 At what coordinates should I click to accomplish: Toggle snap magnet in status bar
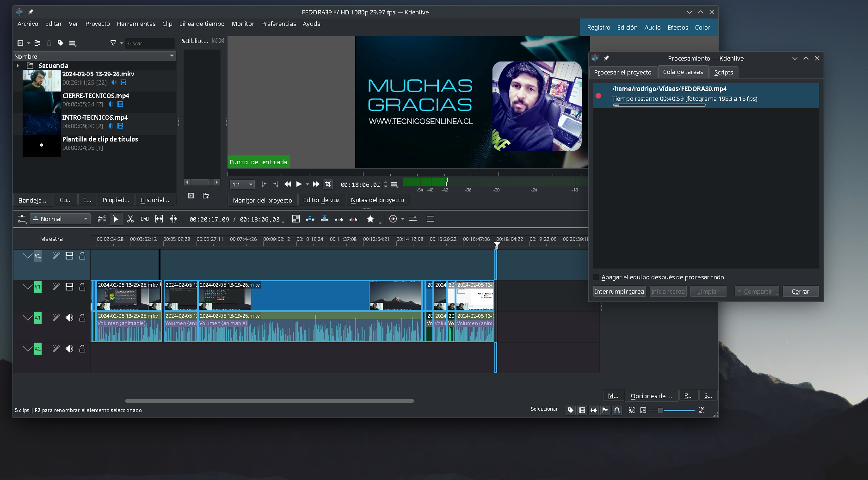pos(617,410)
